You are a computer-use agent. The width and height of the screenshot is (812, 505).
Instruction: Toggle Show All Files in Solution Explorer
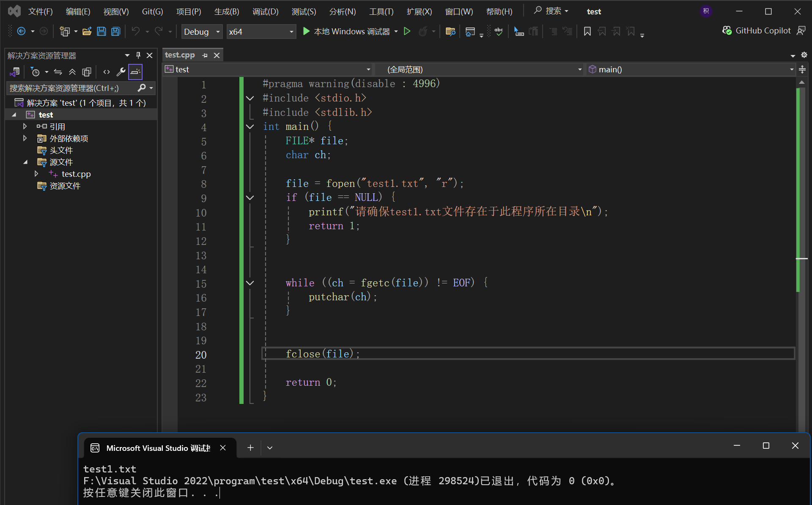pyautogui.click(x=87, y=72)
